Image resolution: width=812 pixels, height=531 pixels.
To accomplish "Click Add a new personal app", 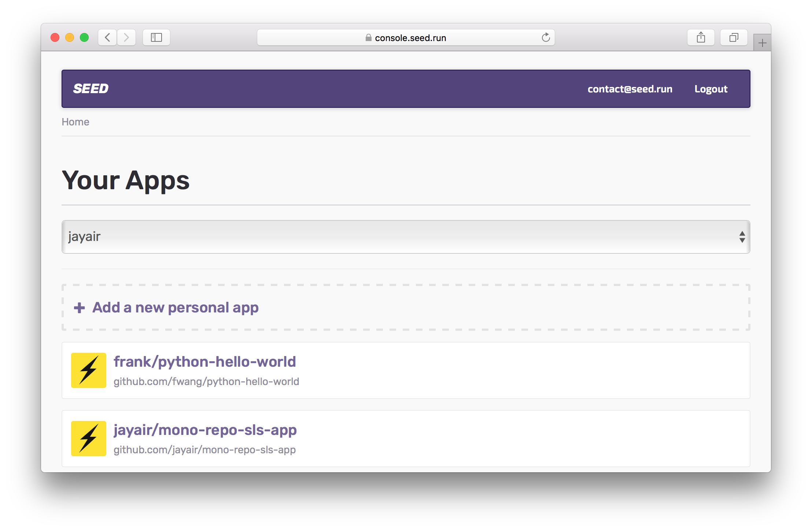I will (175, 308).
